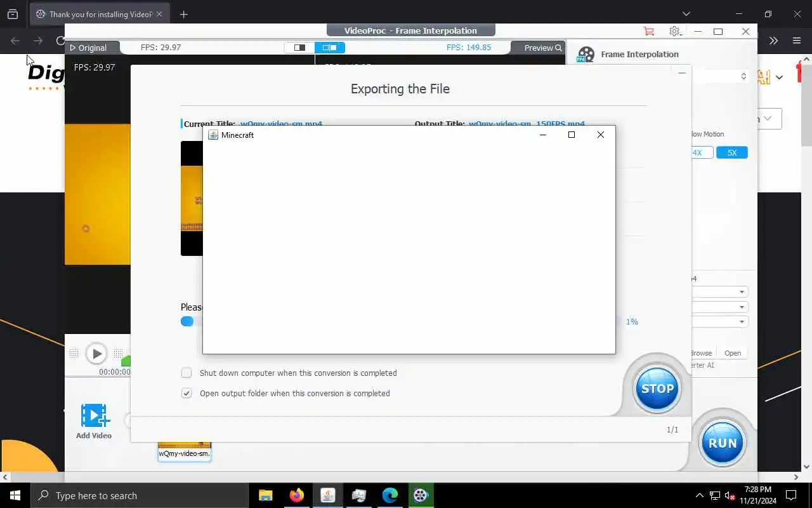Uncheck open output folder when completed
Screen dimensions: 812x508
click(x=187, y=393)
